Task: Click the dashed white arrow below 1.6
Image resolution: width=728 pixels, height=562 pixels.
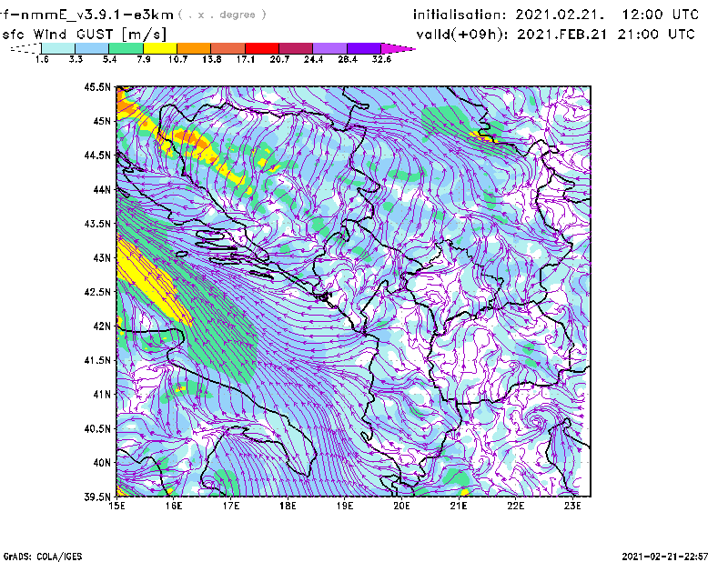Action: coord(25,48)
